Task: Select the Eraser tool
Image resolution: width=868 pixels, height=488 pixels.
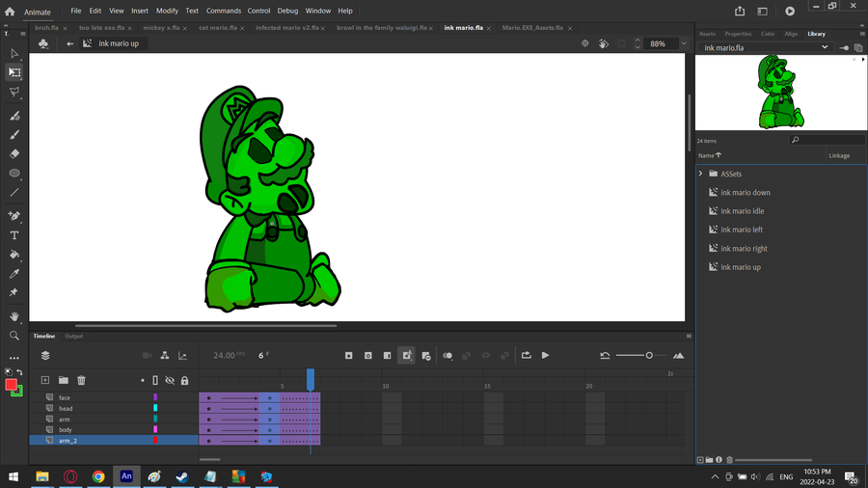Action: 14,153
